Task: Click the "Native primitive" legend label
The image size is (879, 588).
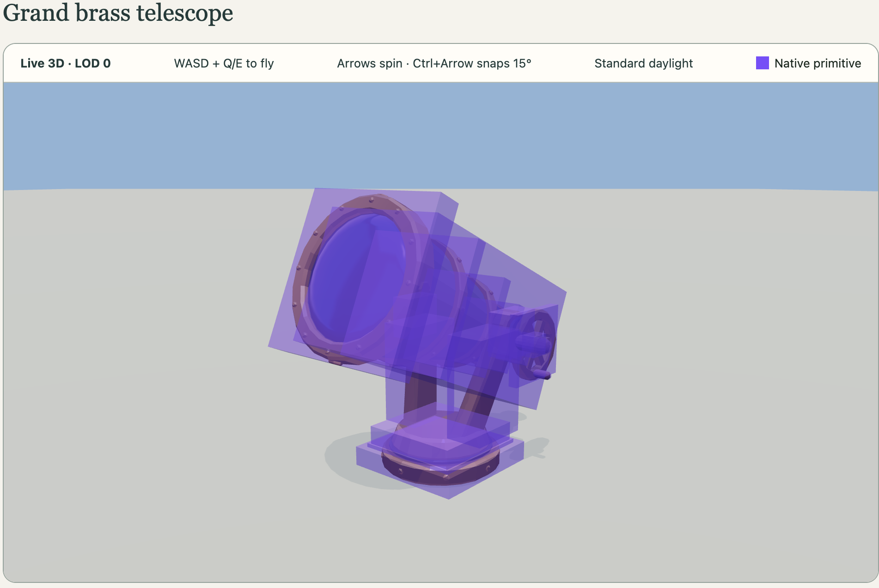Action: point(818,63)
